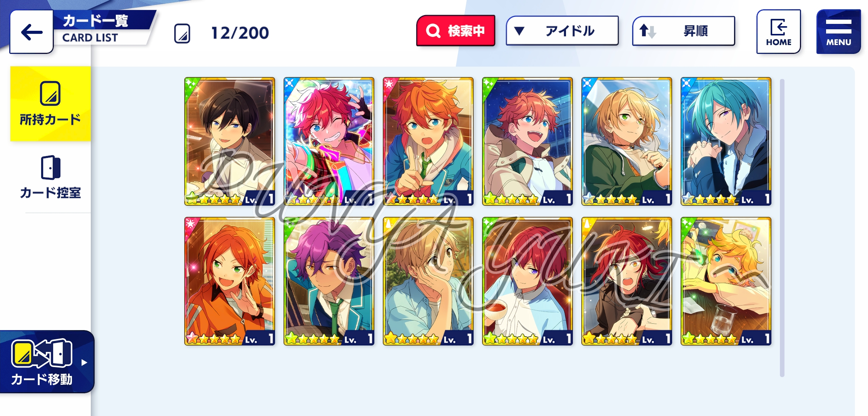
Task: Click the vertical scrollbar of card list
Action: 782,227
